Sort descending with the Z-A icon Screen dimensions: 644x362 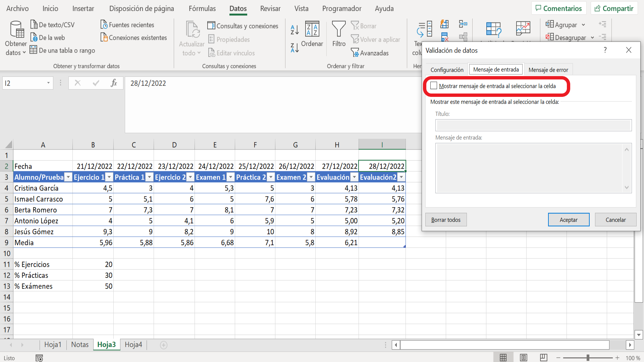click(x=294, y=48)
